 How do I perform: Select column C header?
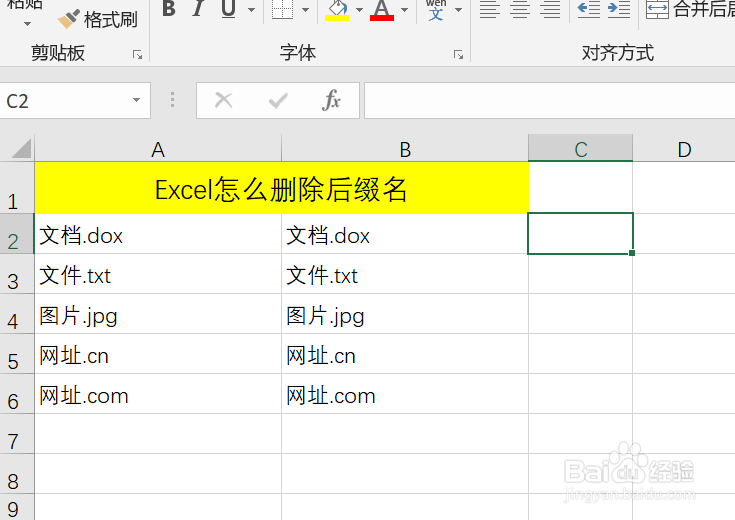click(x=581, y=150)
